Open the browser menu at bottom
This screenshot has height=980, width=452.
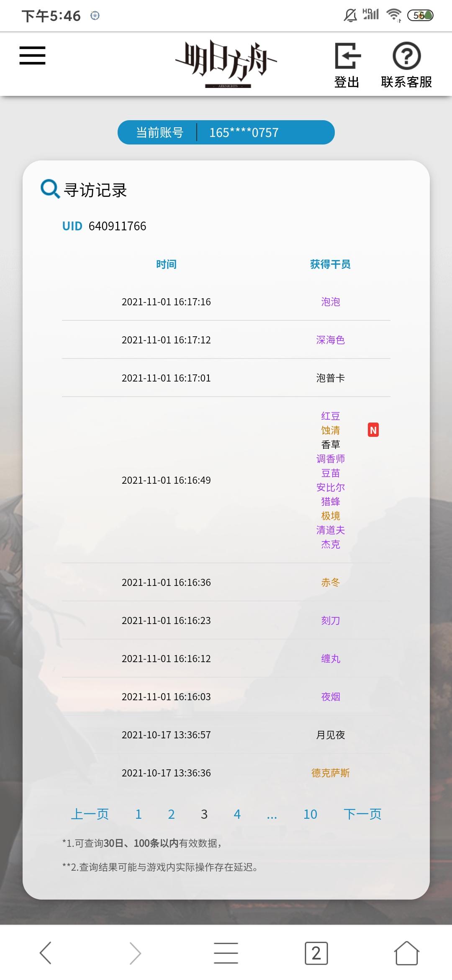coord(226,953)
